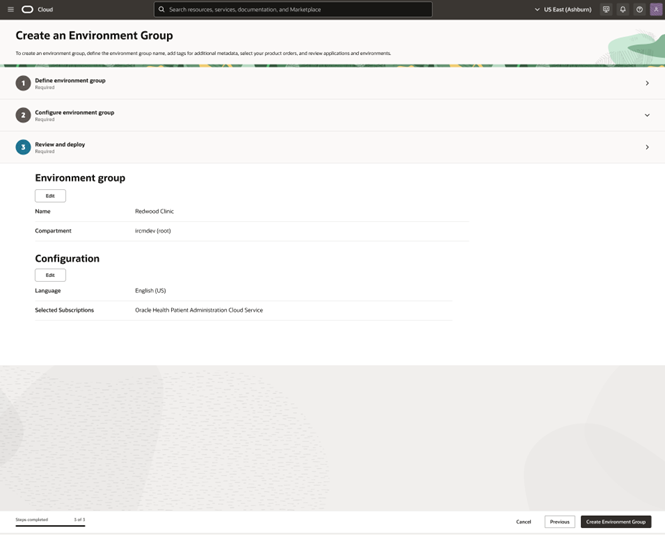665x535 pixels.
Task: Select step 1 Define environment group
Action: pos(332,83)
